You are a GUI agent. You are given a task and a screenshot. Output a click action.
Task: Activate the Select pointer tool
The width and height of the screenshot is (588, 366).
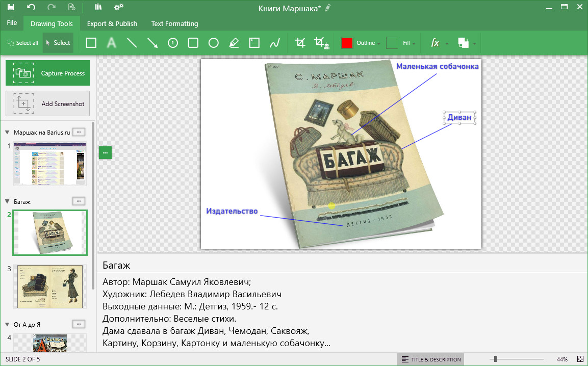pos(58,43)
